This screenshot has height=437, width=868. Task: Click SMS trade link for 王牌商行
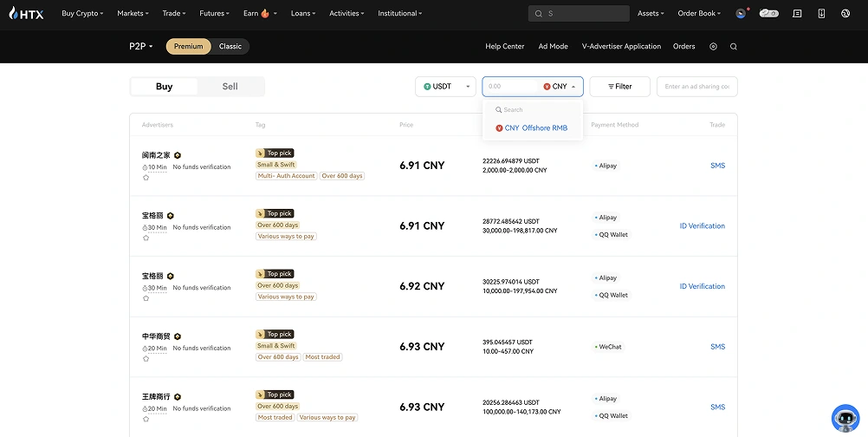click(717, 408)
